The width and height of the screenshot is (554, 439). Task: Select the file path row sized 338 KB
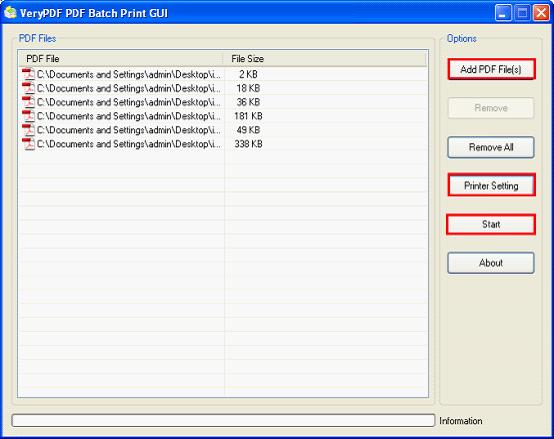click(129, 144)
